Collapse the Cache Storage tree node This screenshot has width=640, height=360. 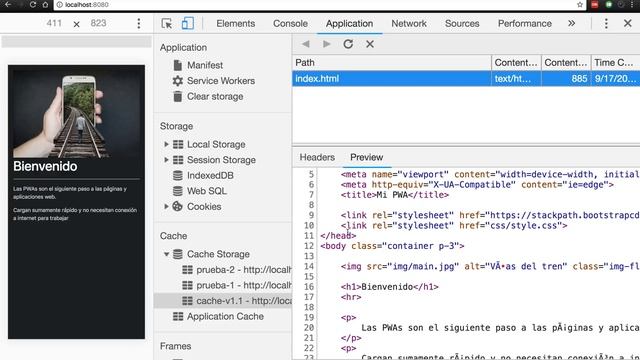click(x=166, y=254)
